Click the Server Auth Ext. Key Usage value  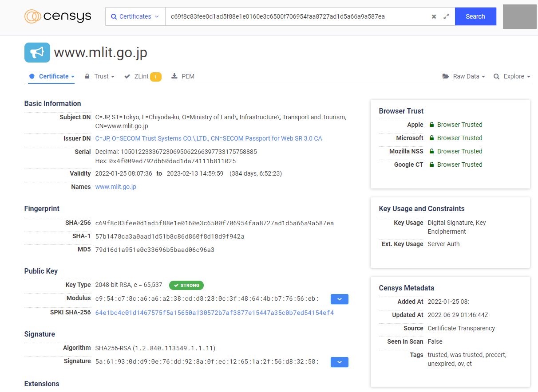coord(443,244)
